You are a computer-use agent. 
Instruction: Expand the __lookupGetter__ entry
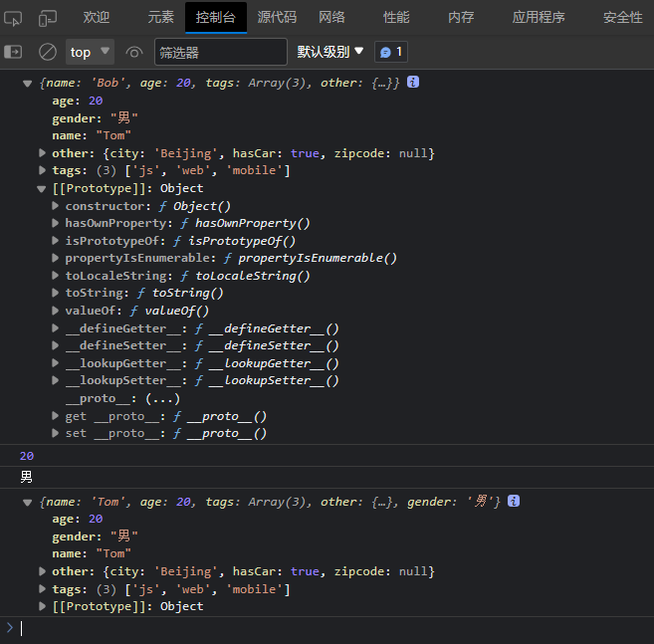tap(55, 363)
